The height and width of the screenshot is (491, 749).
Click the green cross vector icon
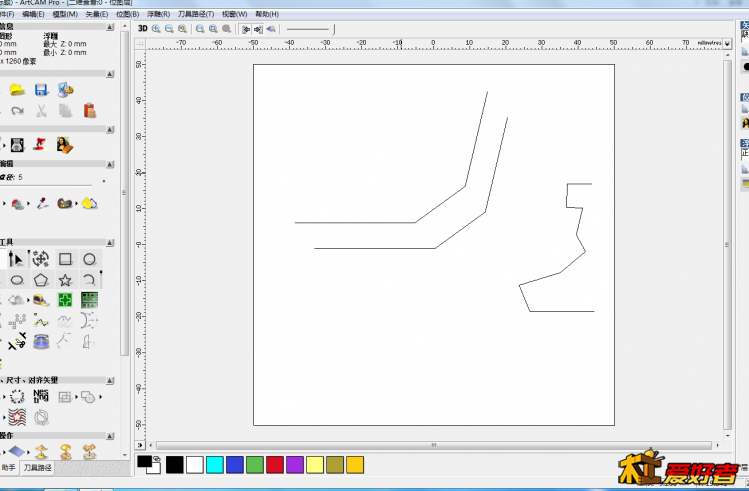(65, 300)
